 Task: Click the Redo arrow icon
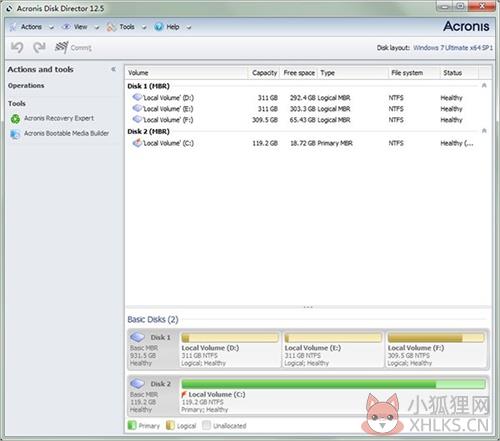pyautogui.click(x=39, y=48)
